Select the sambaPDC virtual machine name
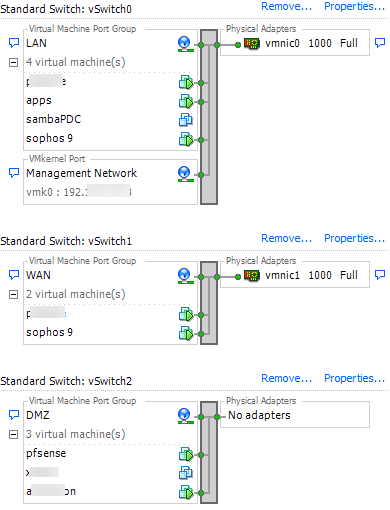 pos(54,119)
